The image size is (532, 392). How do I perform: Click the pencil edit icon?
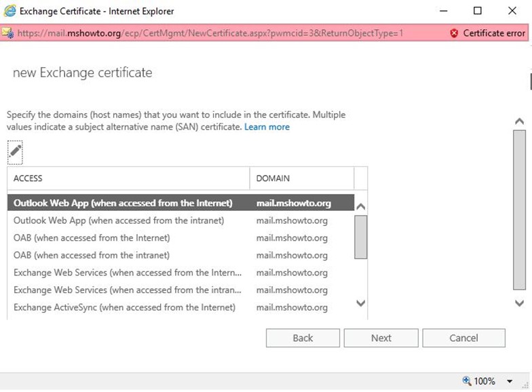point(15,152)
